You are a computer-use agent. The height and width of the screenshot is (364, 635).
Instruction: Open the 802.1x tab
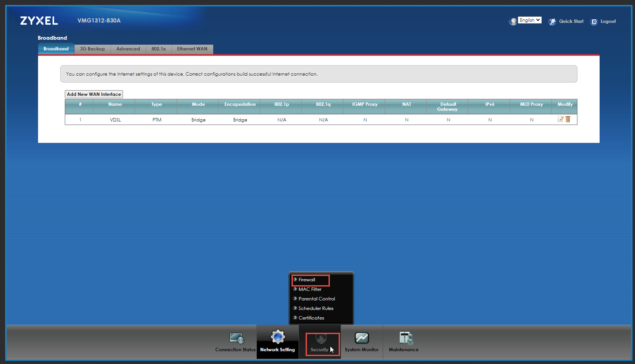click(x=159, y=49)
